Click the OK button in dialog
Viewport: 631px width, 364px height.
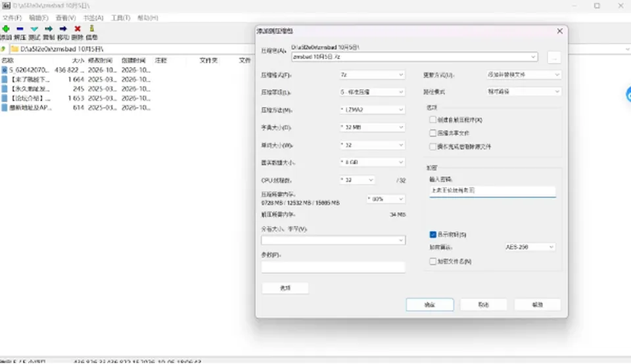pyautogui.click(x=430, y=304)
